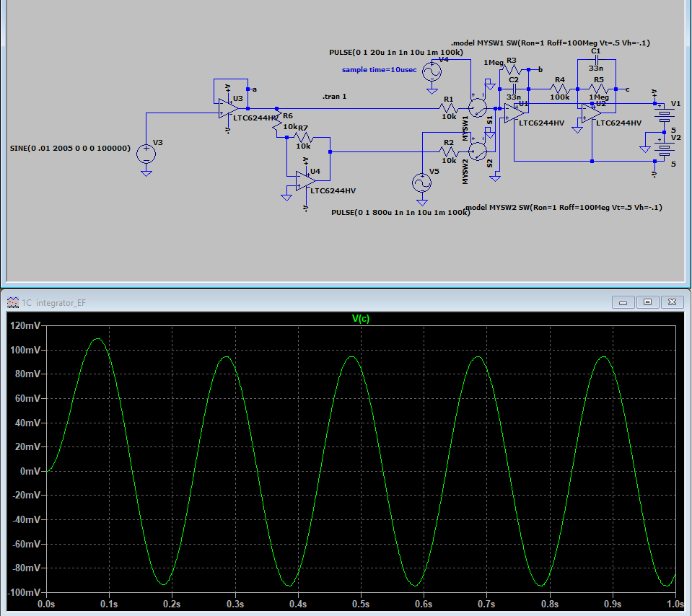Close the integrator_EF waveform window

coord(673,302)
